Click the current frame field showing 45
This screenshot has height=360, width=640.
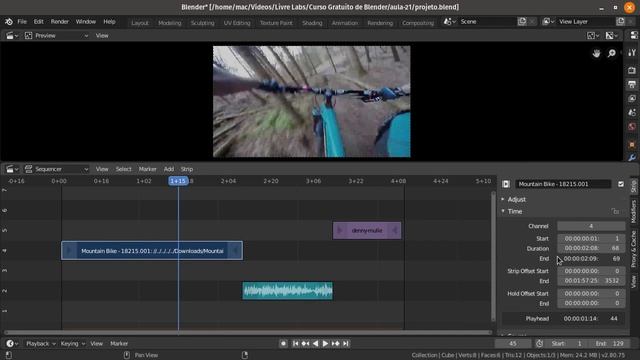coord(513,344)
